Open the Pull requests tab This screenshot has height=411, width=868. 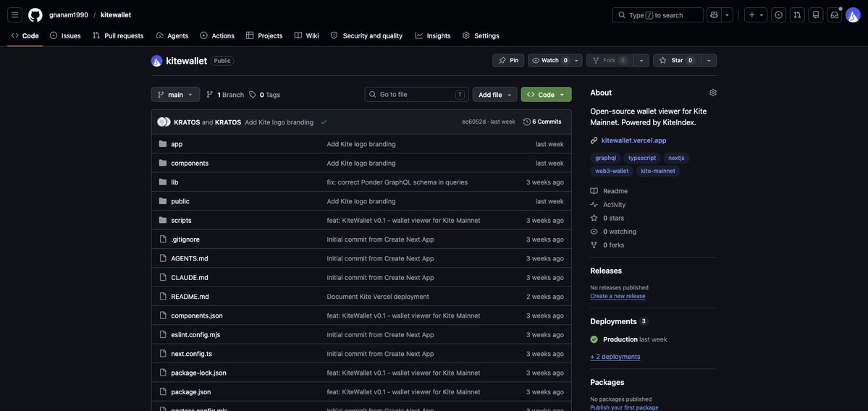tap(118, 35)
